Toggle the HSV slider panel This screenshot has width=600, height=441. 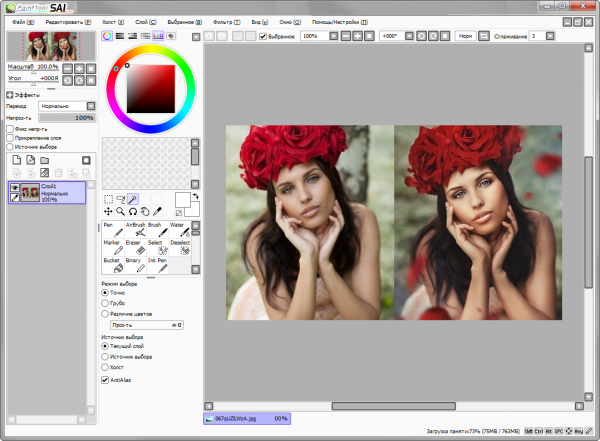point(132,36)
